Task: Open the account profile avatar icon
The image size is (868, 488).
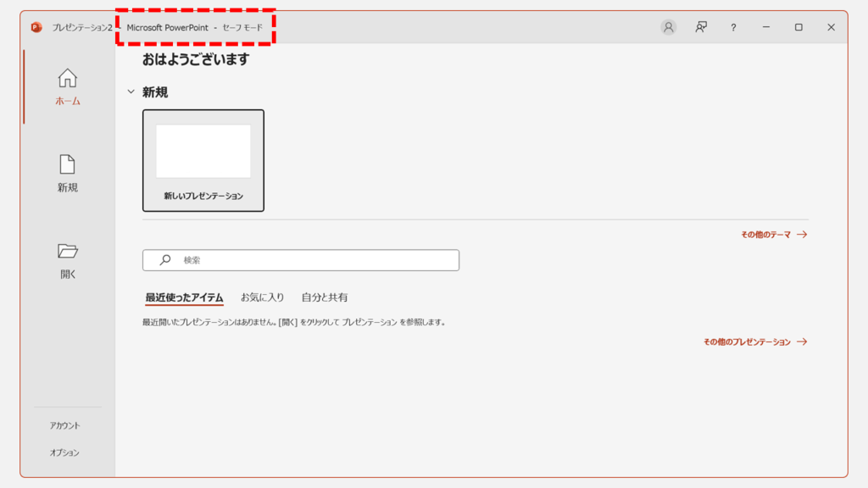Action: point(668,27)
